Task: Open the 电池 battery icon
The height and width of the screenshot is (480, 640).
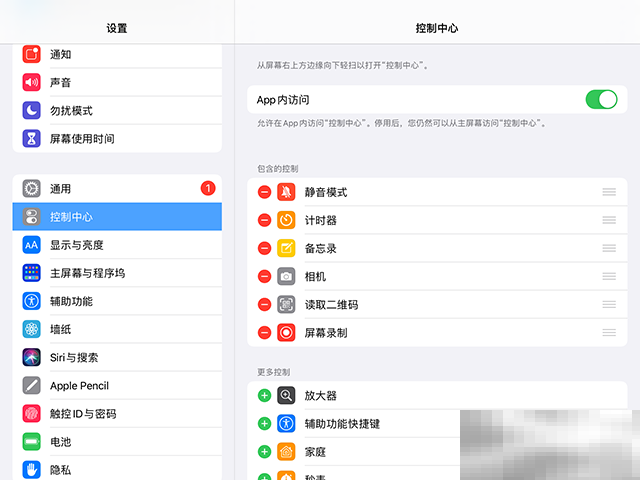Action: click(31, 442)
